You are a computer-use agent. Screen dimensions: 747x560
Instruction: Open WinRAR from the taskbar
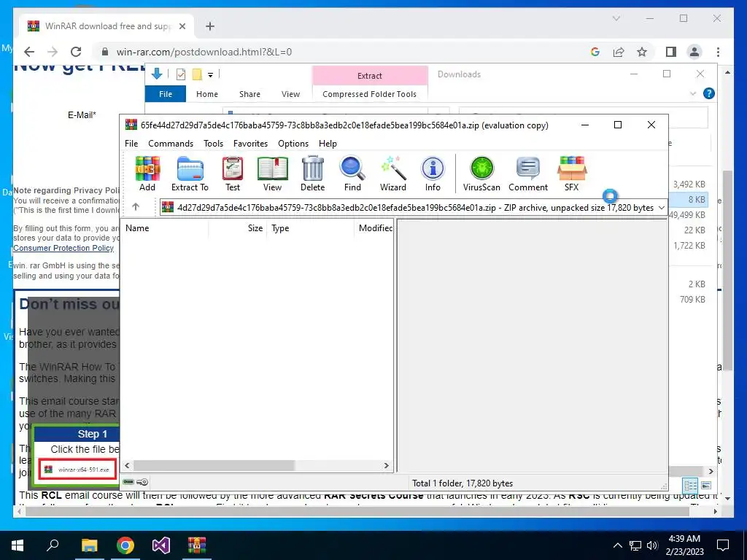197,545
